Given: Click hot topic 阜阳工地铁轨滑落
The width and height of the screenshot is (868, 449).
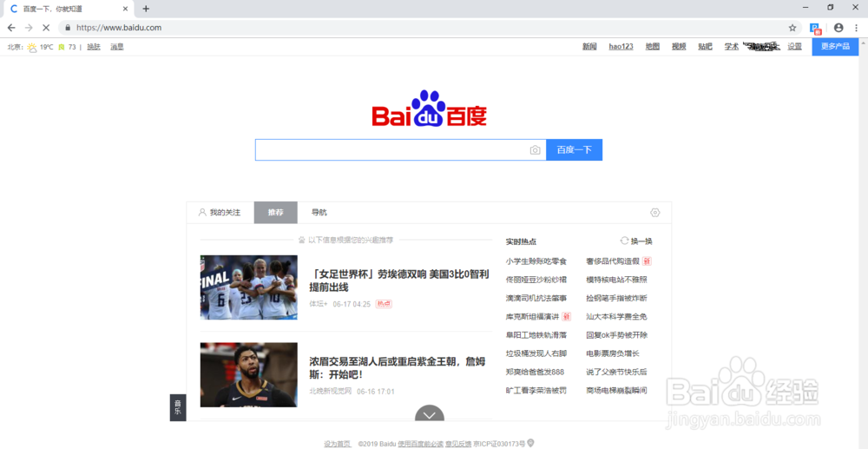Looking at the screenshot, I should coord(536,335).
